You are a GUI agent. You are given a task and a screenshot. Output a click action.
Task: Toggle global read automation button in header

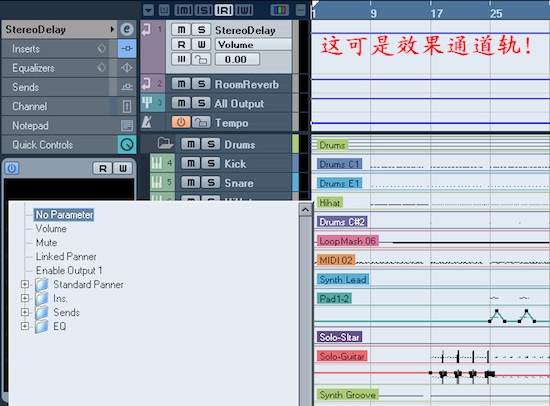tap(224, 10)
